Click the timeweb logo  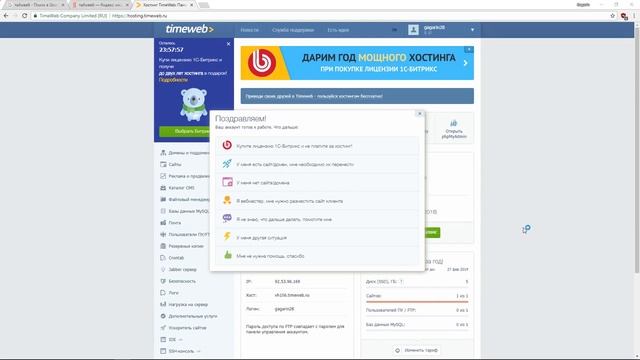click(189, 29)
